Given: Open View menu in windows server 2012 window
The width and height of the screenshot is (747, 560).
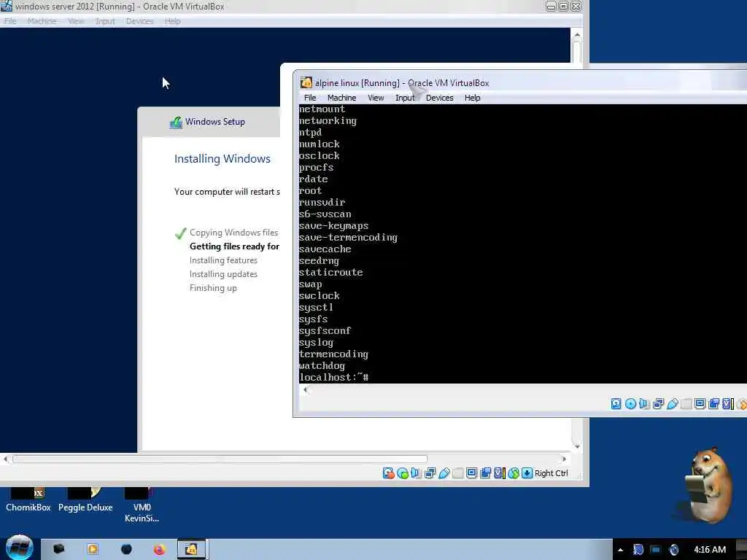Looking at the screenshot, I should (76, 21).
